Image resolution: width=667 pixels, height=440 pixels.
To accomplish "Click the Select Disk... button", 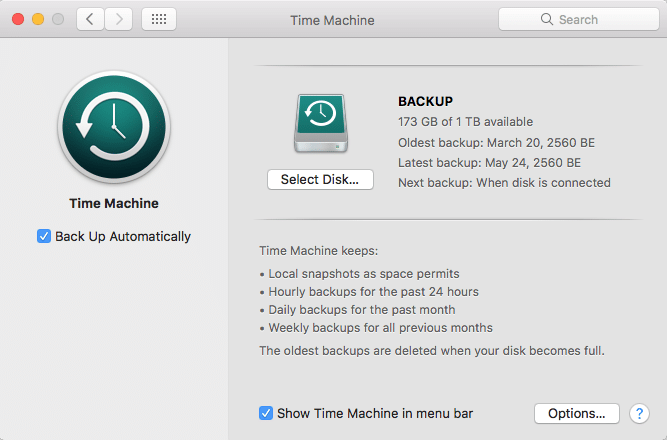I will (x=320, y=180).
